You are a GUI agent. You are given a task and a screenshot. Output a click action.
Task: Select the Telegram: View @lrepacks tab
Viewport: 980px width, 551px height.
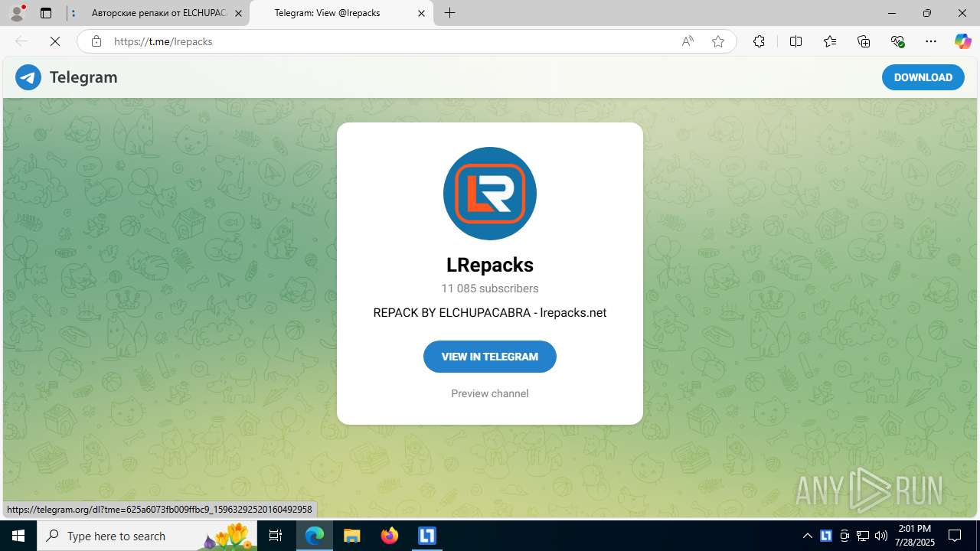[x=341, y=13]
